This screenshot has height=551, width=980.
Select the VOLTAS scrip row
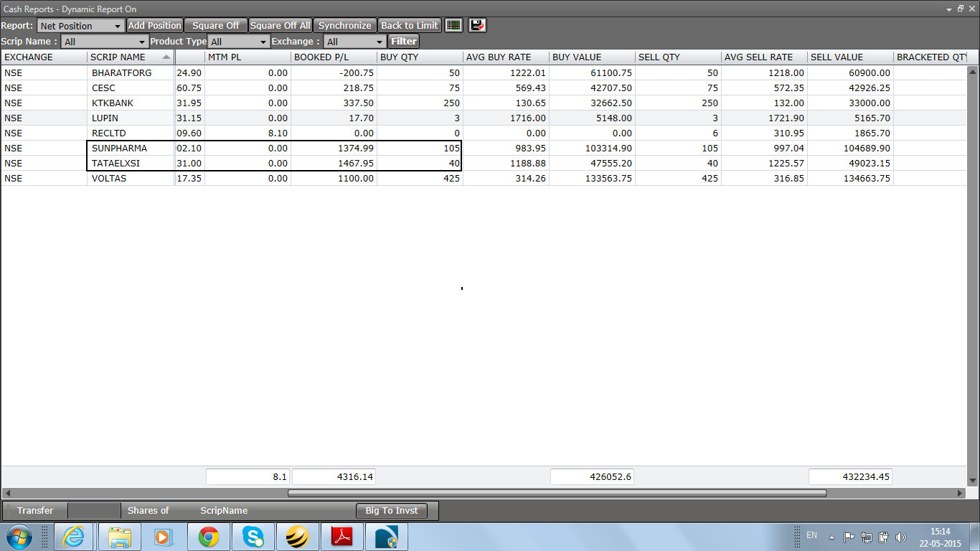click(484, 178)
